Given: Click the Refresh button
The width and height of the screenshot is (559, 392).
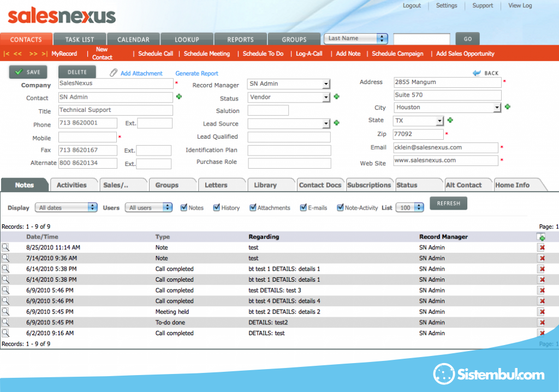Looking at the screenshot, I should pos(449,203).
